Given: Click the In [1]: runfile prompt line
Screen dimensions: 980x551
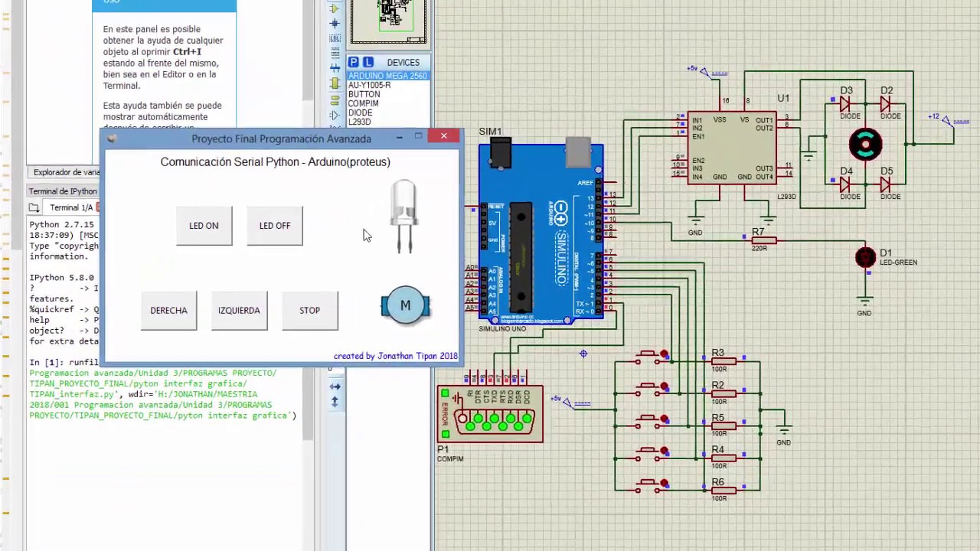Looking at the screenshot, I should pyautogui.click(x=64, y=362).
